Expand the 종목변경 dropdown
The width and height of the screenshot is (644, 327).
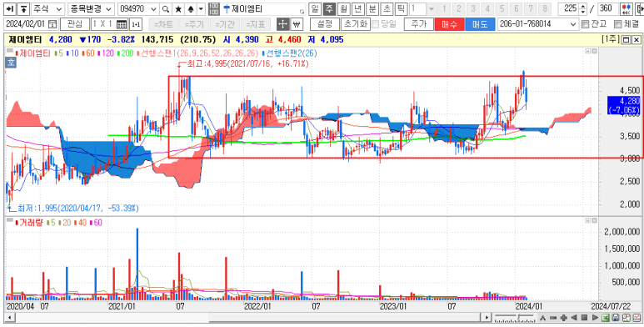[x=91, y=8]
